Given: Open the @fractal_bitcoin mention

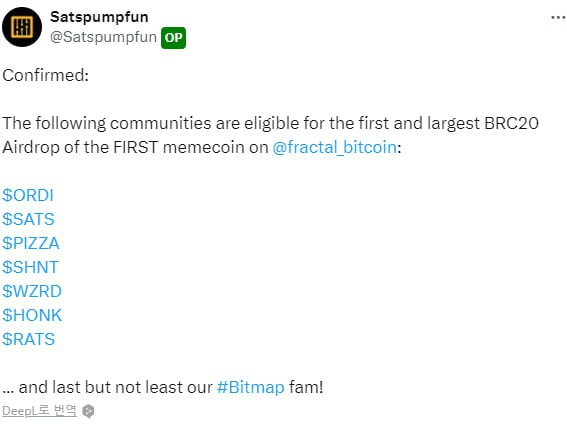Looking at the screenshot, I should coord(334,147).
